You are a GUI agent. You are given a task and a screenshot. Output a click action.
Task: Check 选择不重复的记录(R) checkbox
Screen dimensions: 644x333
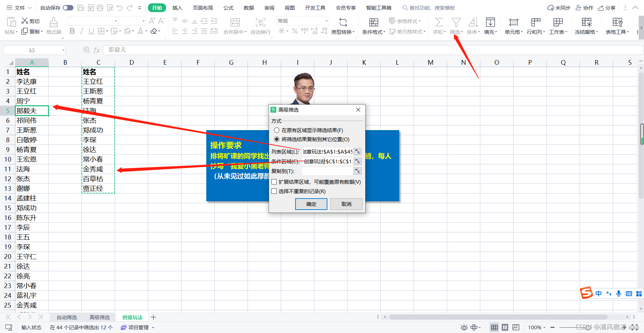pyautogui.click(x=274, y=191)
